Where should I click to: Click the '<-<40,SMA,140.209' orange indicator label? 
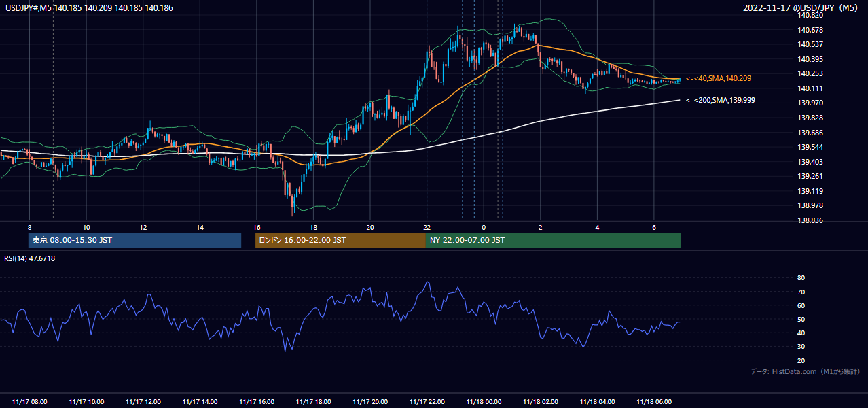719,79
